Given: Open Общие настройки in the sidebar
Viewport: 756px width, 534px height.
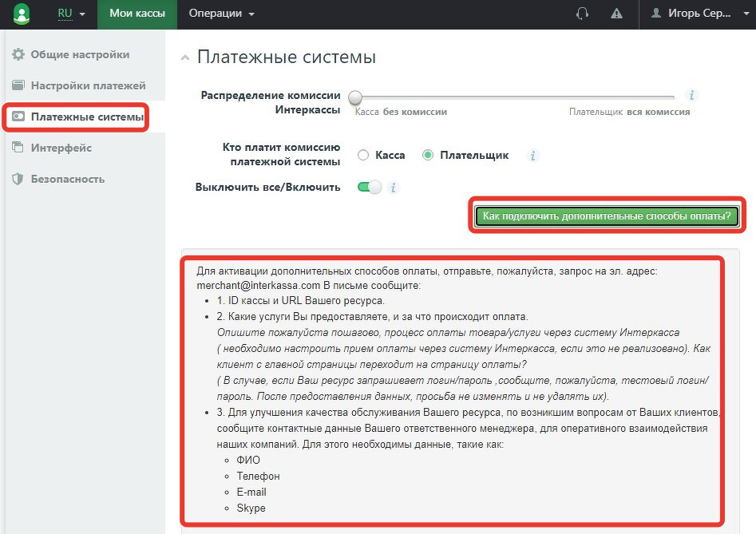Looking at the screenshot, I should [x=80, y=54].
